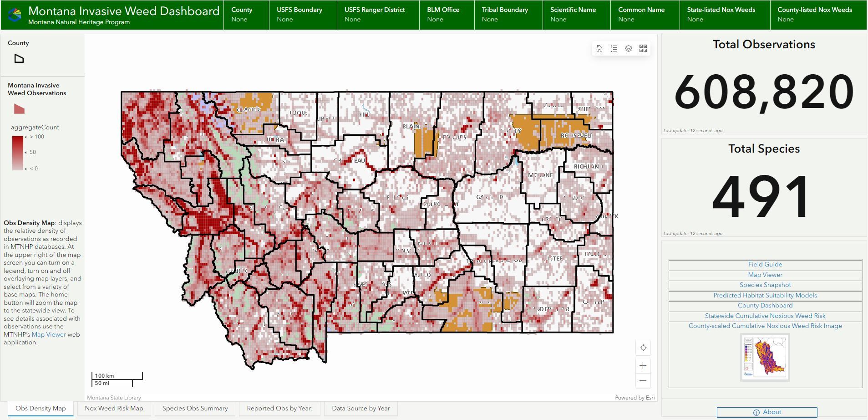Open the Scientific Name filter selector
Image resolution: width=868 pixels, height=420 pixels.
click(576, 15)
